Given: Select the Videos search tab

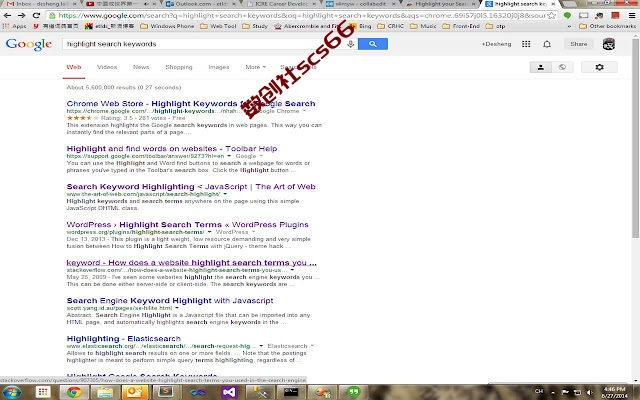Looking at the screenshot, I should click(x=107, y=67).
